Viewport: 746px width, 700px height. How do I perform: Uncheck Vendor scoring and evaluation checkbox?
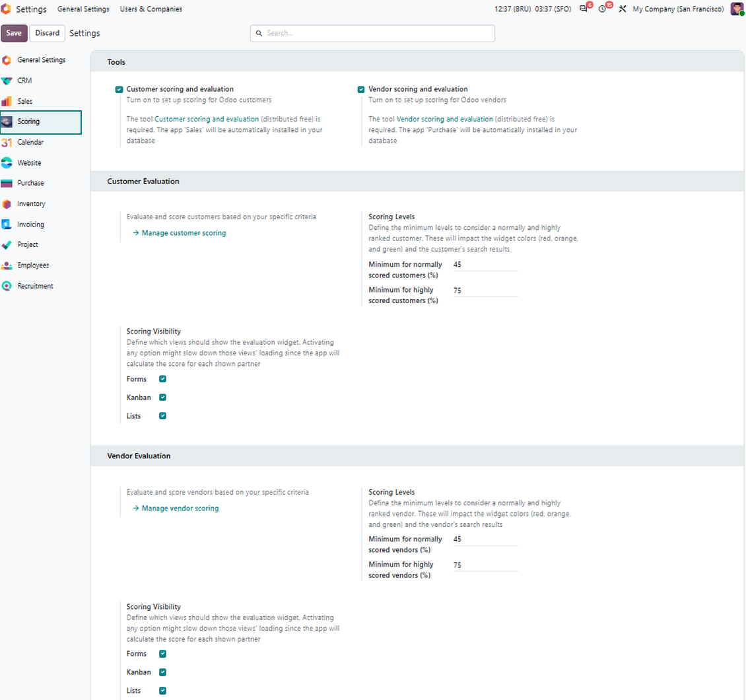click(x=361, y=89)
